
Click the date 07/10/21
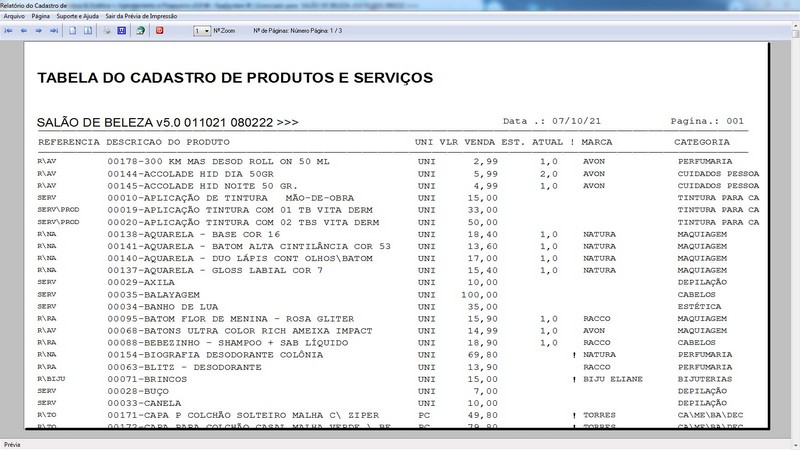[577, 121]
